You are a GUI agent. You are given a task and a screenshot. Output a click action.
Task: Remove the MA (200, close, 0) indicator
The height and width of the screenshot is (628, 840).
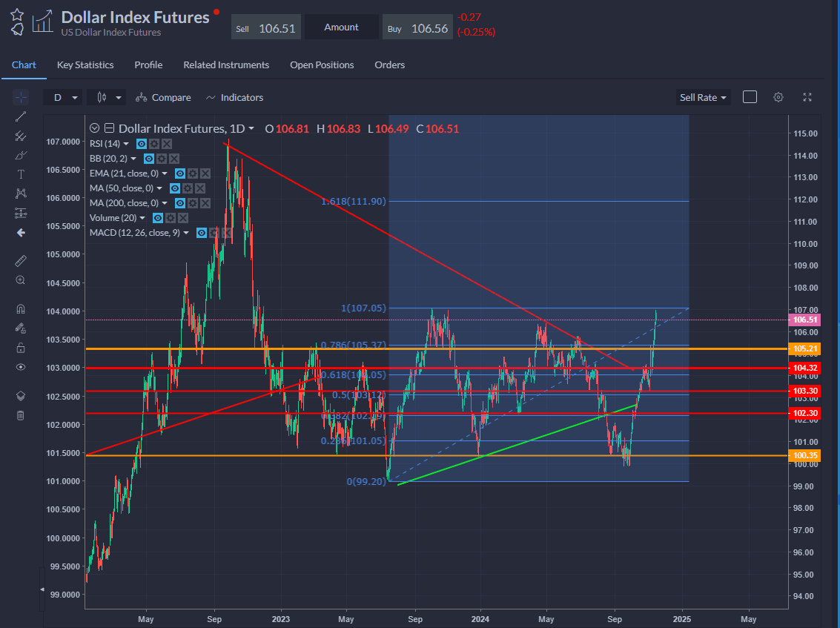[x=205, y=203]
